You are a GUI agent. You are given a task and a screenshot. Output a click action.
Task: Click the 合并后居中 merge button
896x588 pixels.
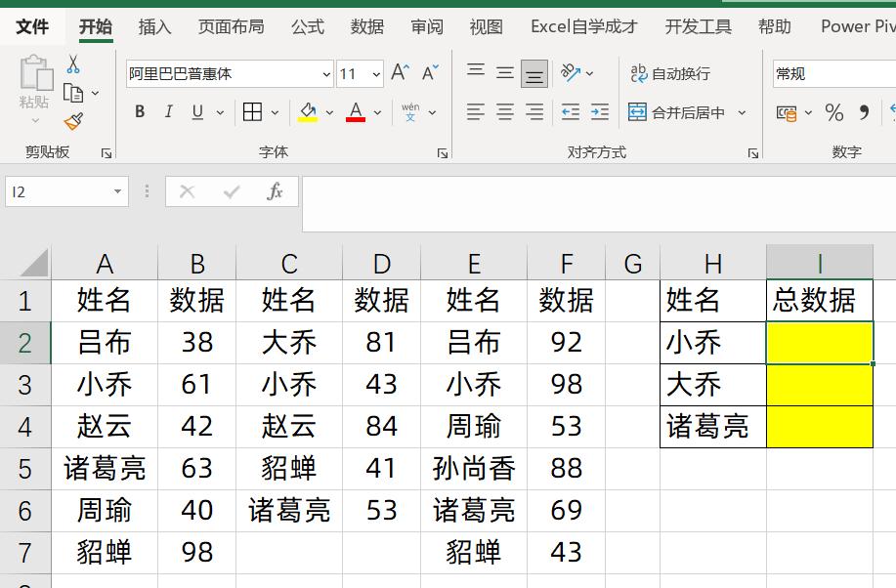click(678, 111)
